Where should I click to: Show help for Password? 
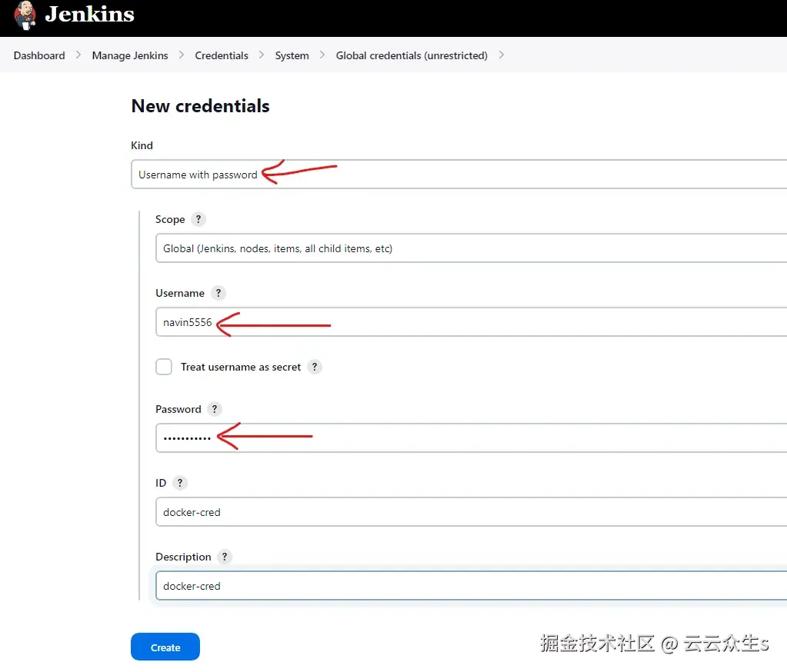pyautogui.click(x=215, y=409)
